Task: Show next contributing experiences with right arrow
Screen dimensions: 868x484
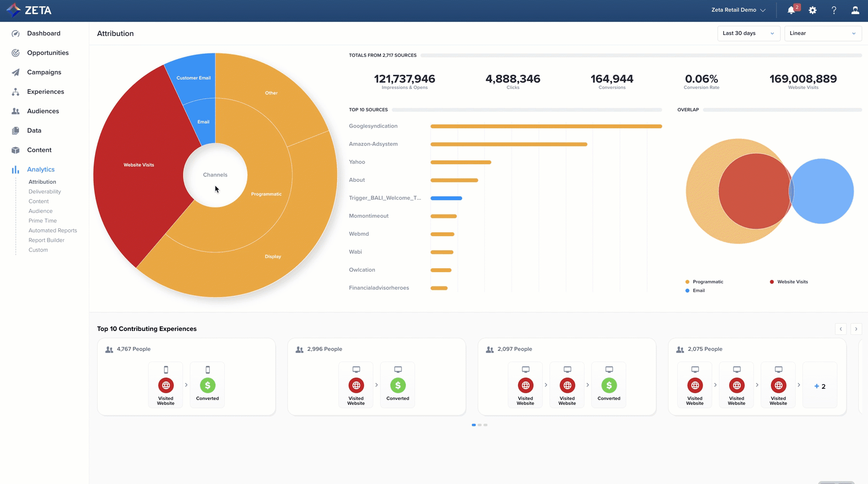Action: pyautogui.click(x=856, y=329)
